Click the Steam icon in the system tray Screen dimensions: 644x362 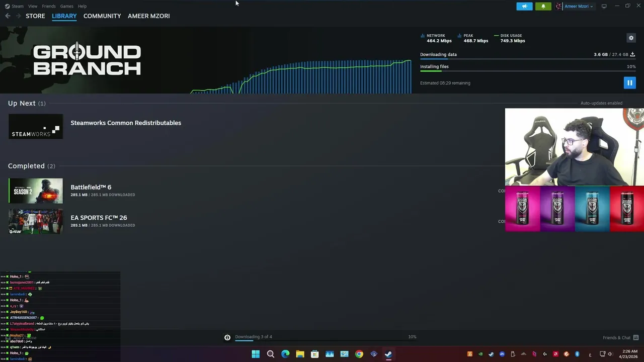click(491, 354)
